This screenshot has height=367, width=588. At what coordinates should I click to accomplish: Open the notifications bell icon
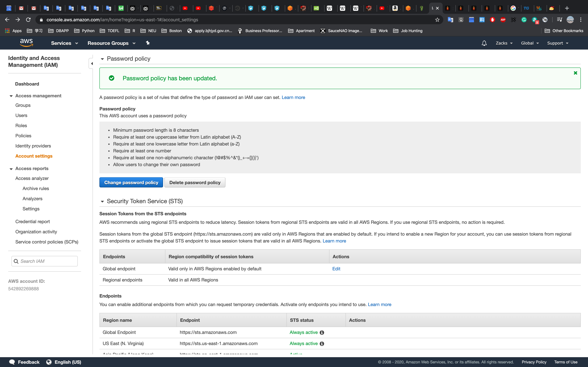(x=484, y=43)
